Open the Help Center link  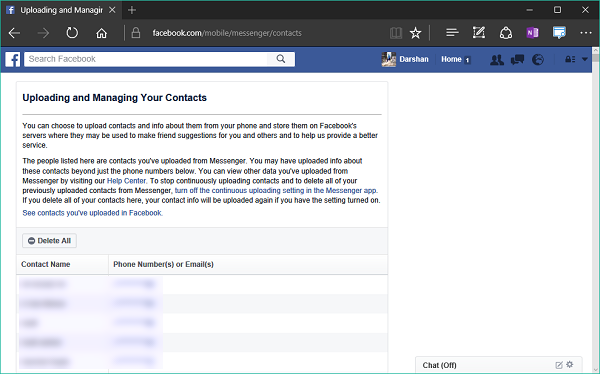(x=126, y=181)
